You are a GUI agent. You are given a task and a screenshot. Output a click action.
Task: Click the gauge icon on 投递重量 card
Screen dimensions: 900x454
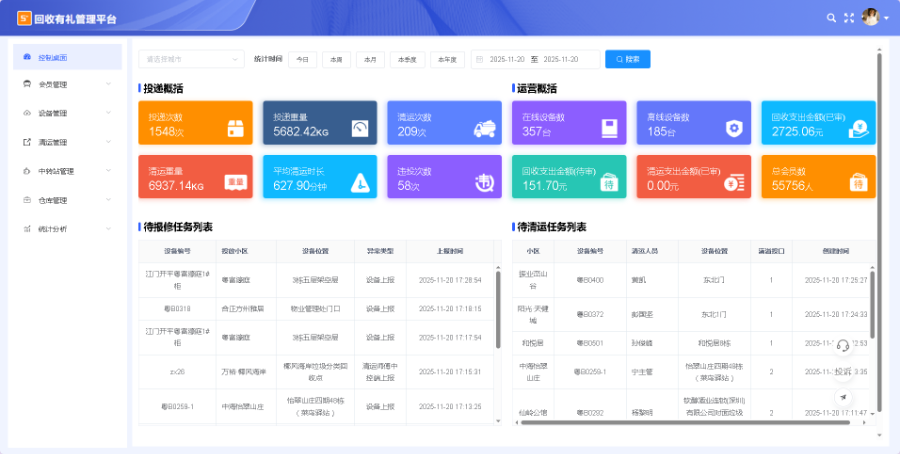tap(360, 129)
